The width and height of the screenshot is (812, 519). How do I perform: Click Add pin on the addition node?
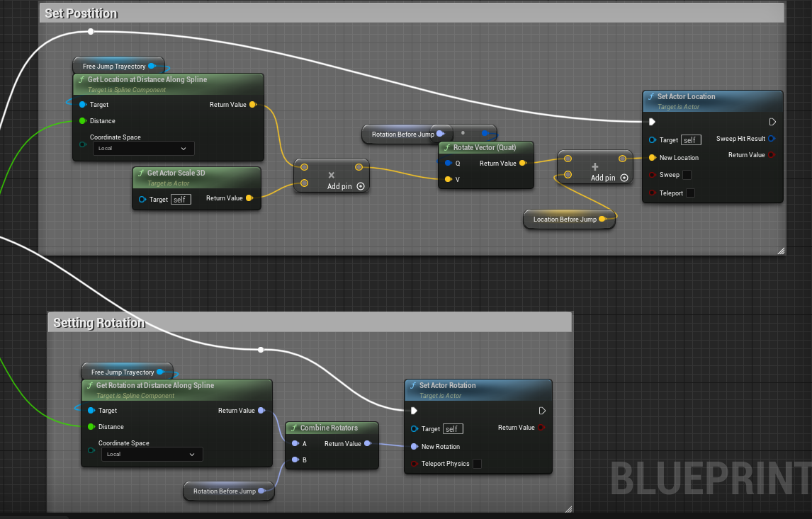coord(609,178)
